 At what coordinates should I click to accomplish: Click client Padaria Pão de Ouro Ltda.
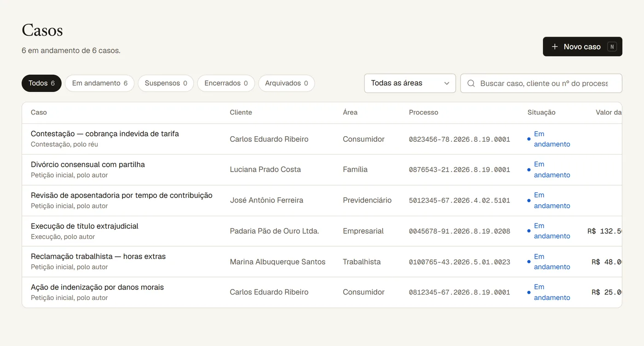[x=275, y=231]
